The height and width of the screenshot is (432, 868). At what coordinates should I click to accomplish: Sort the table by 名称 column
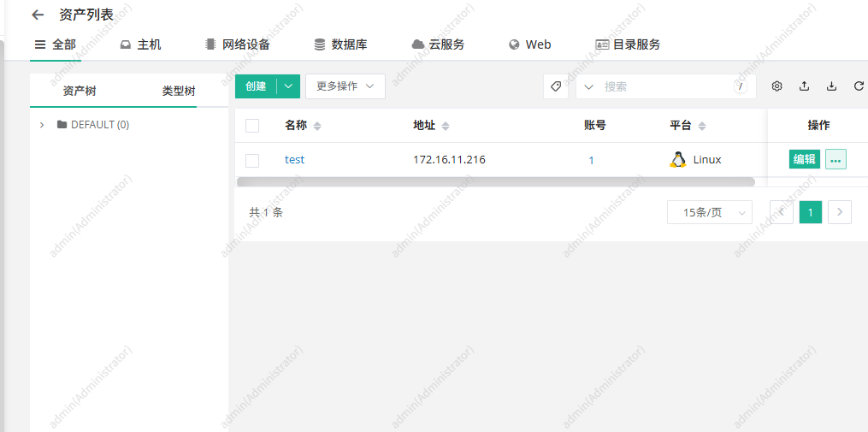(x=317, y=127)
